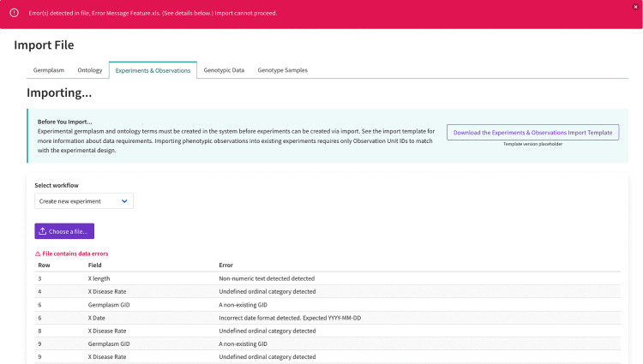The width and height of the screenshot is (643, 364).
Task: Download the Experiments & Observations Import Template
Action: point(532,132)
